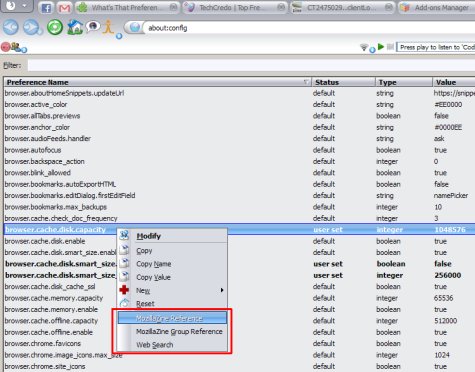The image size is (475, 372).
Task: Expand the New submenu in context menu
Action: [x=173, y=290]
